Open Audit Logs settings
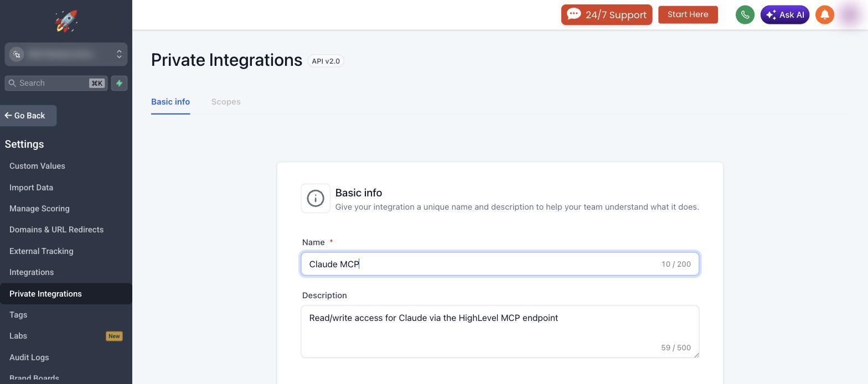 (29, 357)
